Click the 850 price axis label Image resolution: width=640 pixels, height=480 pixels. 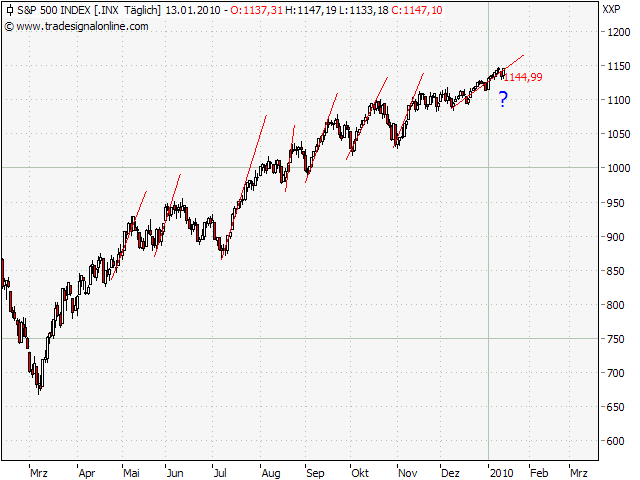pos(616,271)
